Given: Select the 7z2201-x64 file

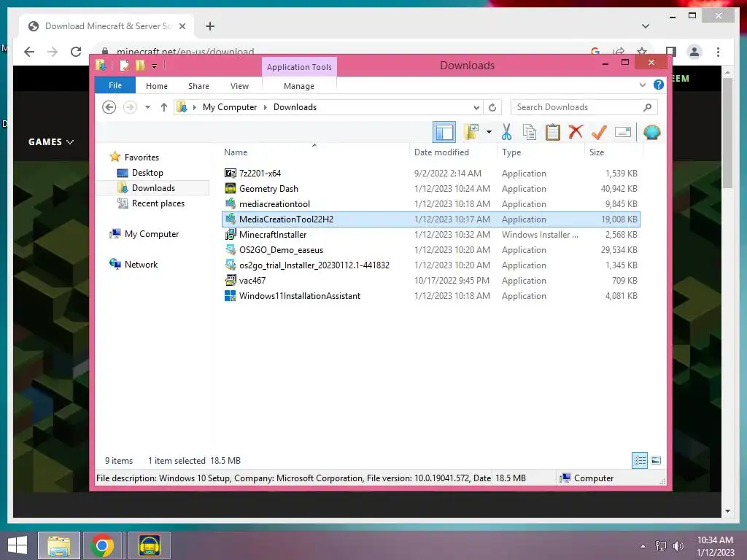Looking at the screenshot, I should tap(430, 174).
